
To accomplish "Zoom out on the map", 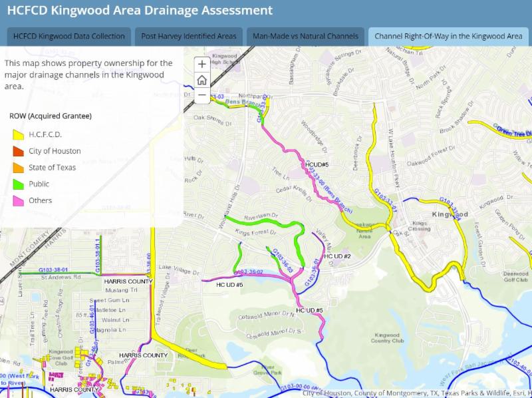I will tap(202, 95).
